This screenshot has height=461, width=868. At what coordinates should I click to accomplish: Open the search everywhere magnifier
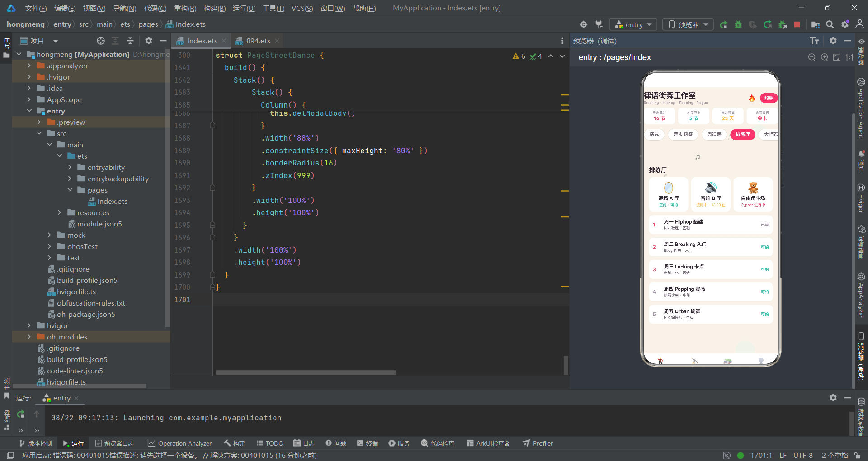tap(830, 24)
